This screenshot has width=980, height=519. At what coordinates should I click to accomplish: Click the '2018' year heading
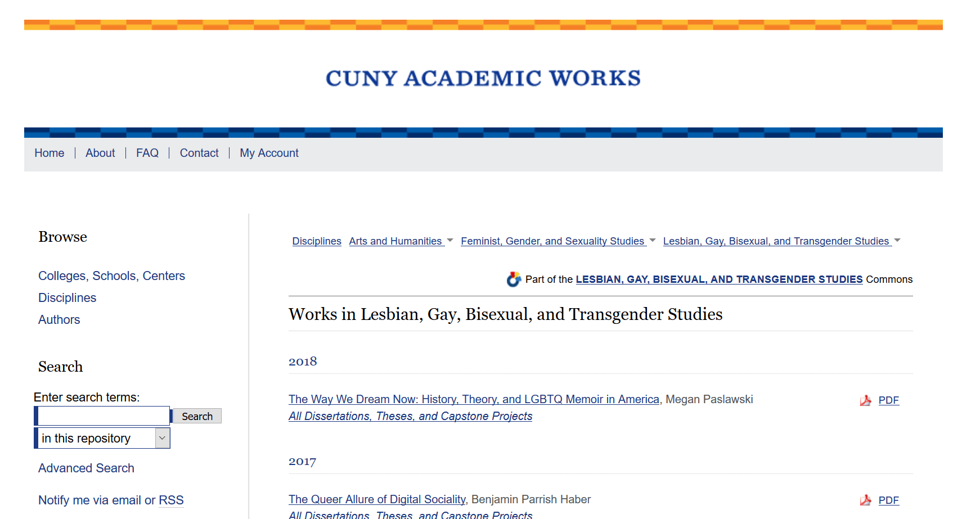303,361
